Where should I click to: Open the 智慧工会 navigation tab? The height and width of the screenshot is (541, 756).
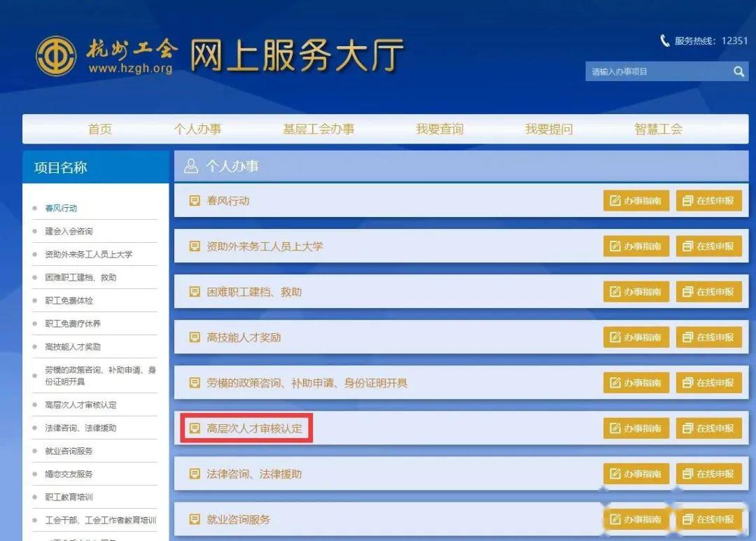pyautogui.click(x=659, y=129)
